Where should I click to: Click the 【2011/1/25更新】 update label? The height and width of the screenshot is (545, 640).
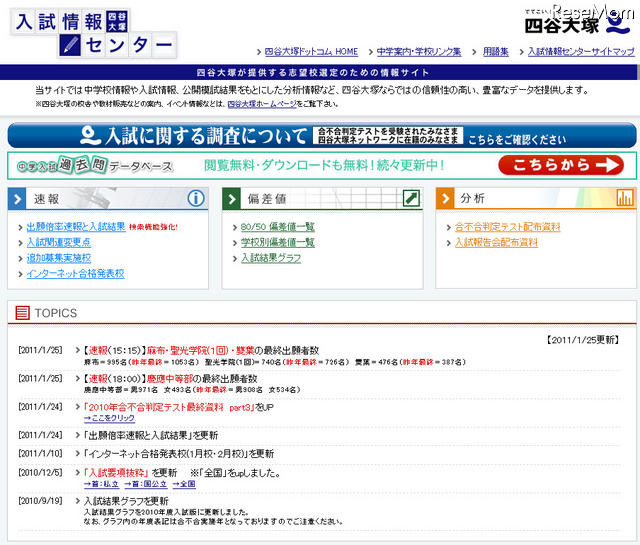click(583, 340)
